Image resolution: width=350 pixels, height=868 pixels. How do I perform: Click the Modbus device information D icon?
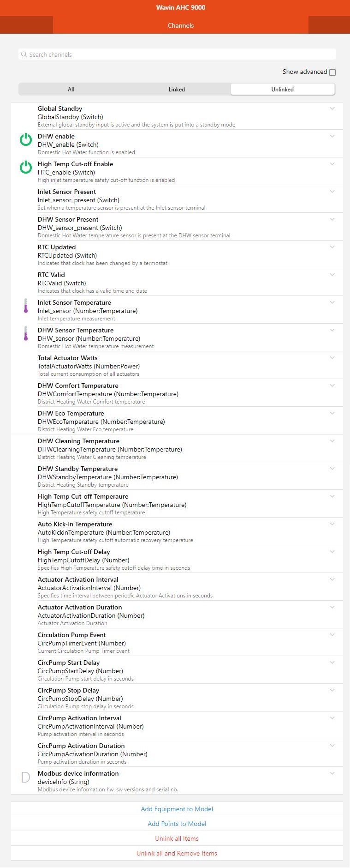click(26, 778)
